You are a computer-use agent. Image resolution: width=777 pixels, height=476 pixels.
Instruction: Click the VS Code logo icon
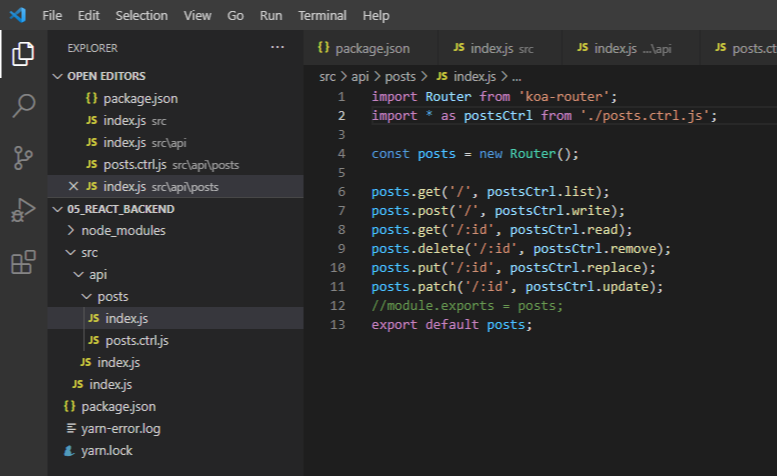17,15
